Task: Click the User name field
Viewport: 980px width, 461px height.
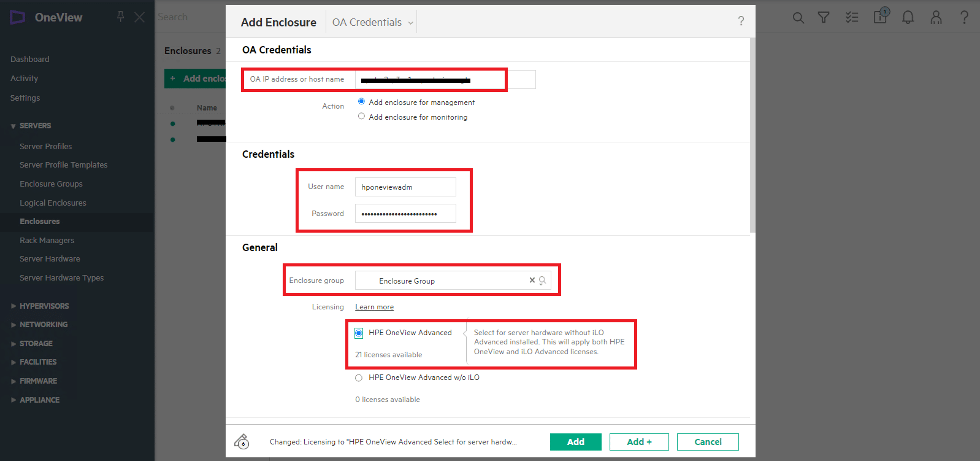Action: coord(405,187)
